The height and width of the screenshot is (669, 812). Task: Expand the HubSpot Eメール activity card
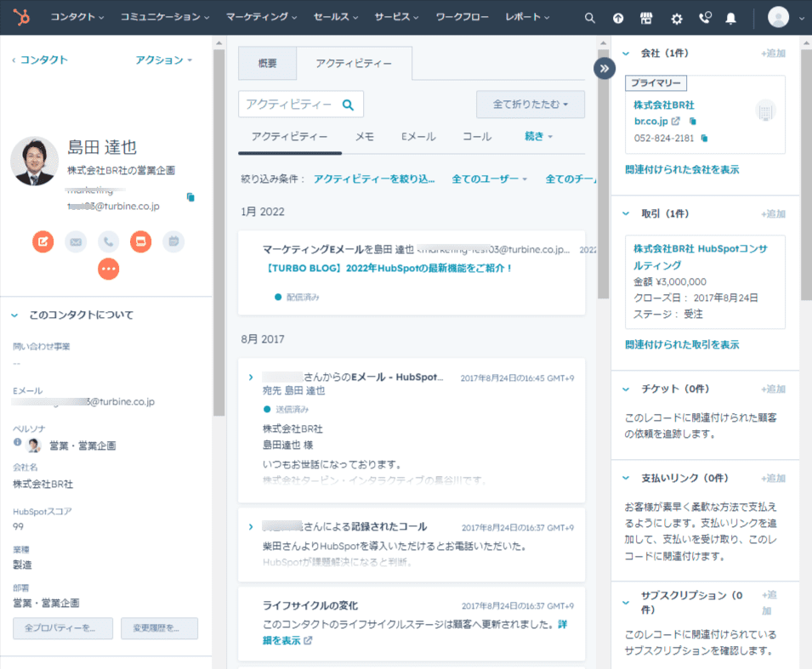pyautogui.click(x=251, y=377)
